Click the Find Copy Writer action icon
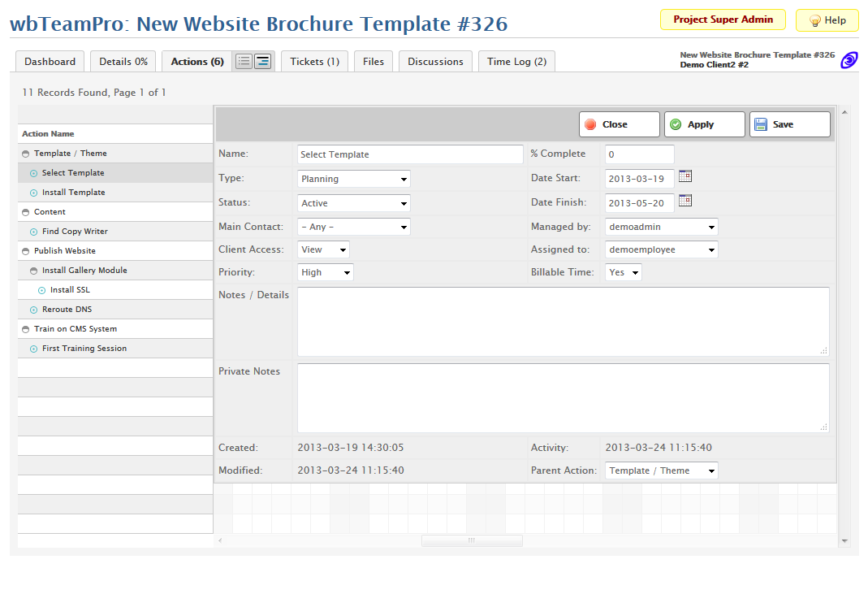The image size is (868, 607). click(x=34, y=232)
